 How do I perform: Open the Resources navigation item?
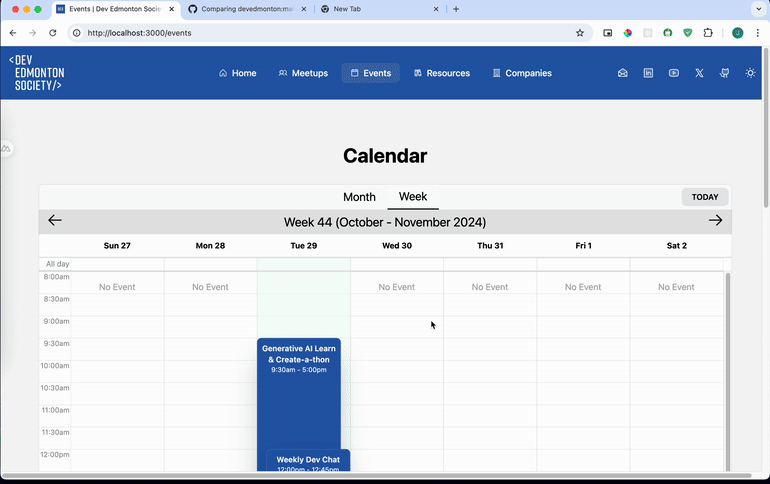[442, 73]
